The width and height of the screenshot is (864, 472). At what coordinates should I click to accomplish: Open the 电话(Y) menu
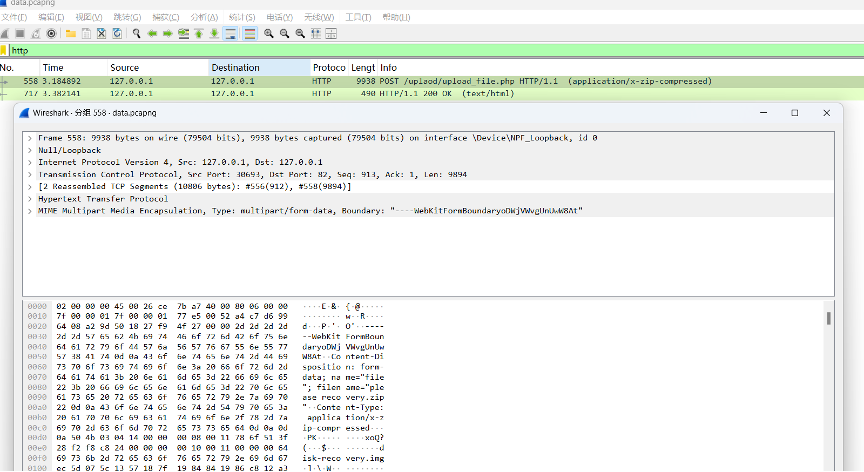(280, 17)
